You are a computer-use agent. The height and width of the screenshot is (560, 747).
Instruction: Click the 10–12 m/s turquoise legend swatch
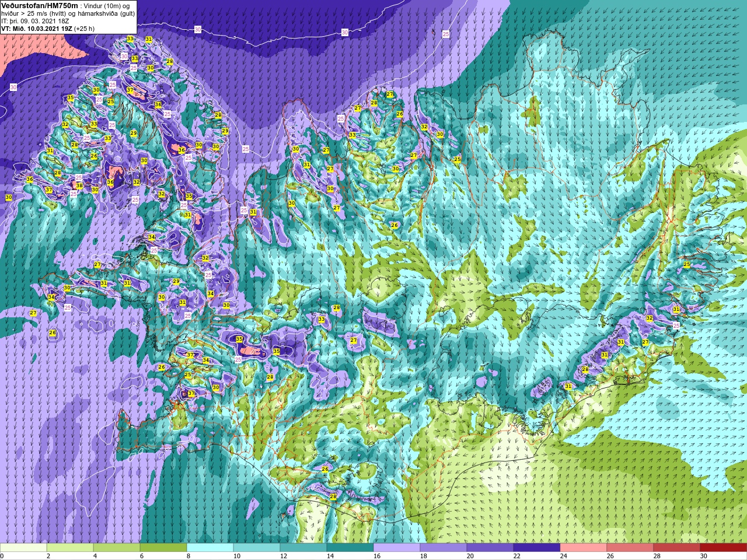point(257,548)
